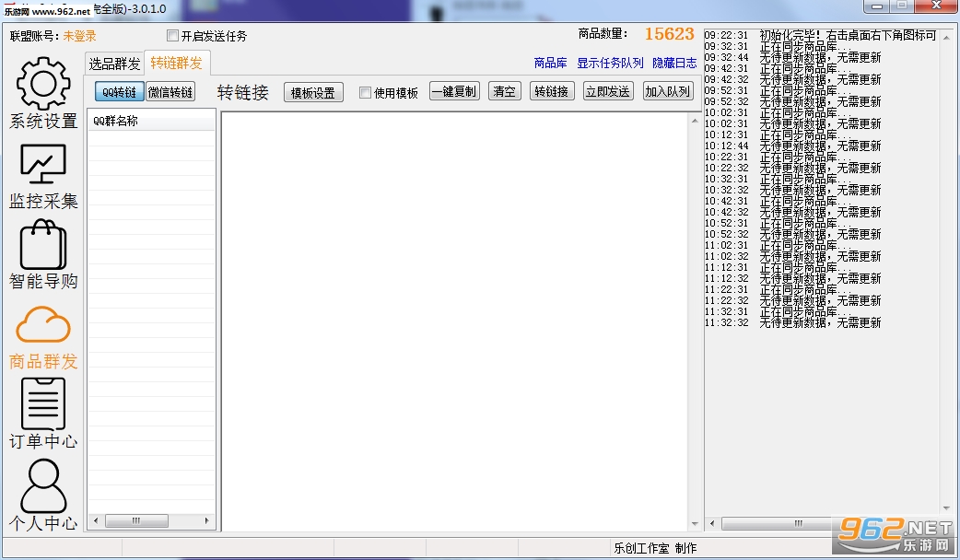The height and width of the screenshot is (560, 960).
Task: Click log panel horizontal scrollbar thumb
Action: (796, 523)
